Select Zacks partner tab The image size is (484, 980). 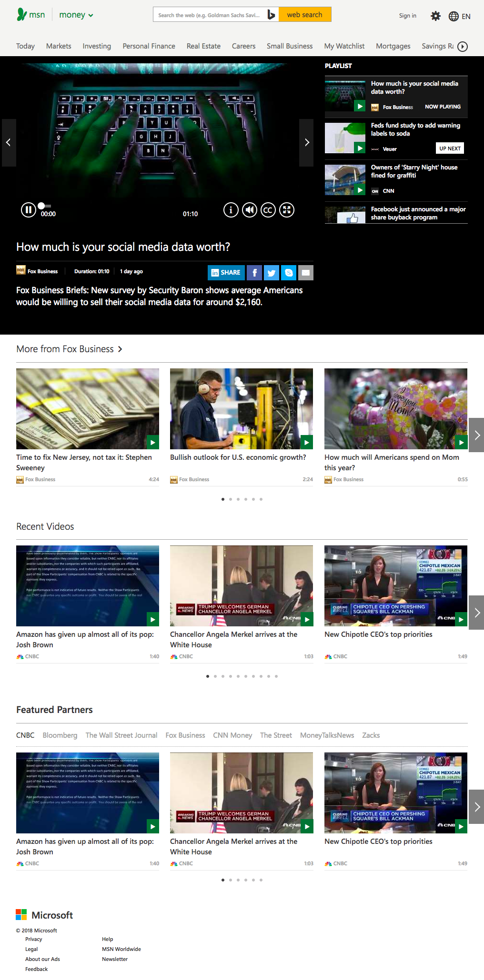coord(371,735)
